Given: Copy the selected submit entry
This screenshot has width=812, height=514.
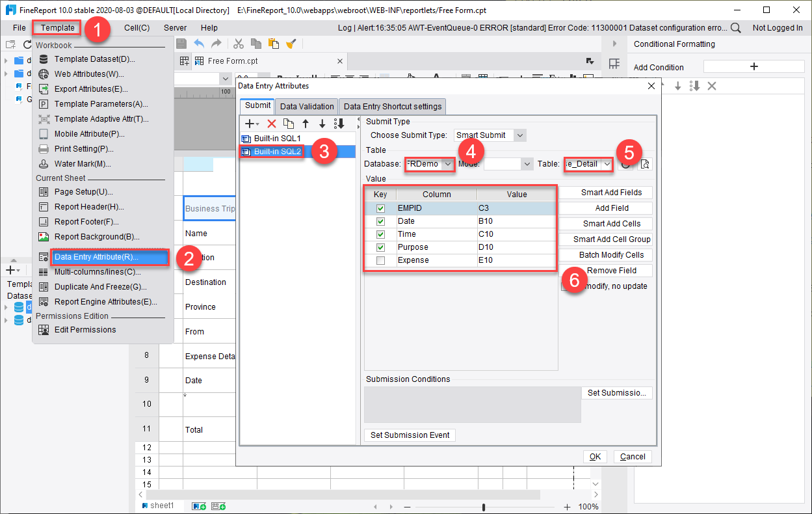Looking at the screenshot, I should pos(289,124).
